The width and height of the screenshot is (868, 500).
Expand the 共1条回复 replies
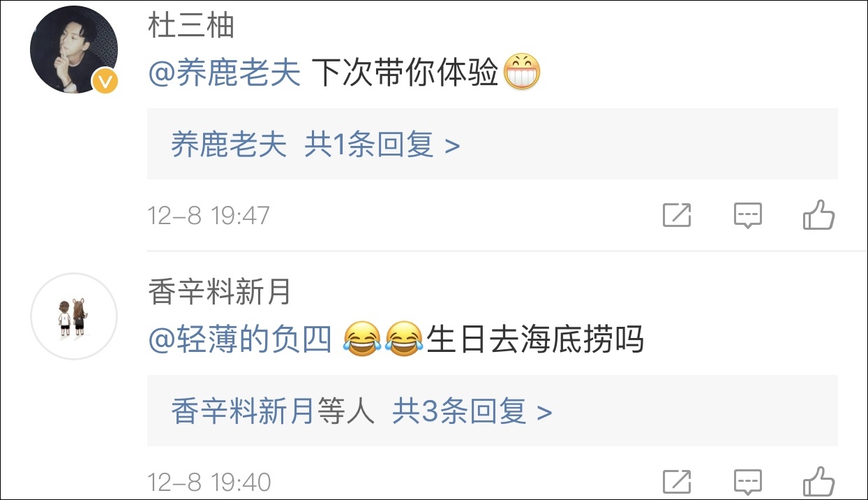click(382, 145)
